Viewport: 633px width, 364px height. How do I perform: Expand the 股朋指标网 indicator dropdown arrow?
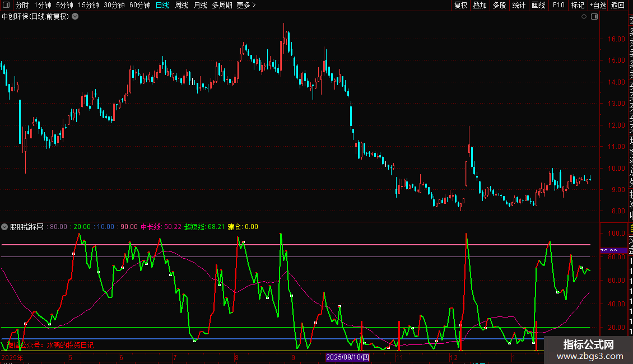pos(5,227)
